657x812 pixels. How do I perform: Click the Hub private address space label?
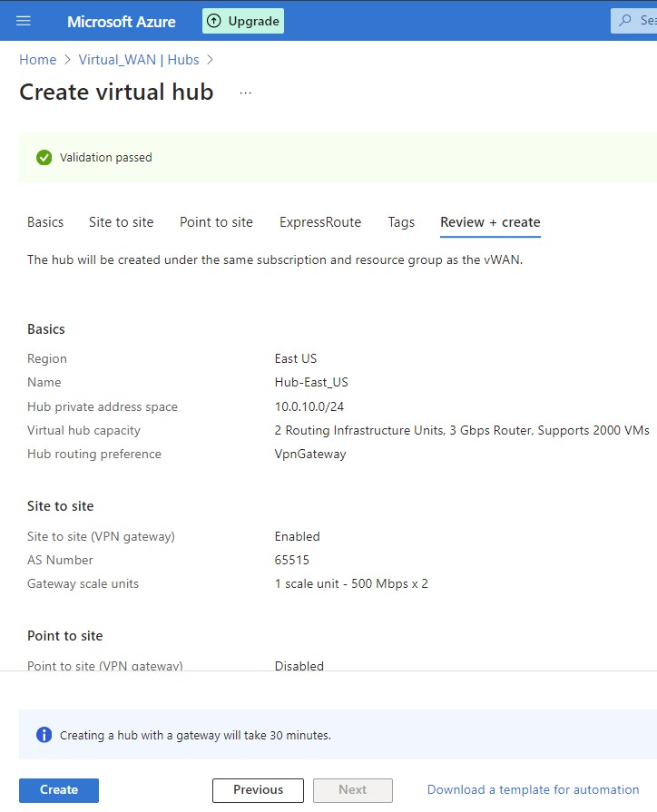(102, 406)
